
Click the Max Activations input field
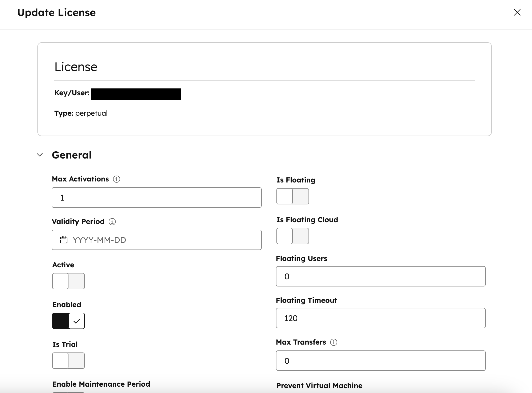tap(157, 198)
